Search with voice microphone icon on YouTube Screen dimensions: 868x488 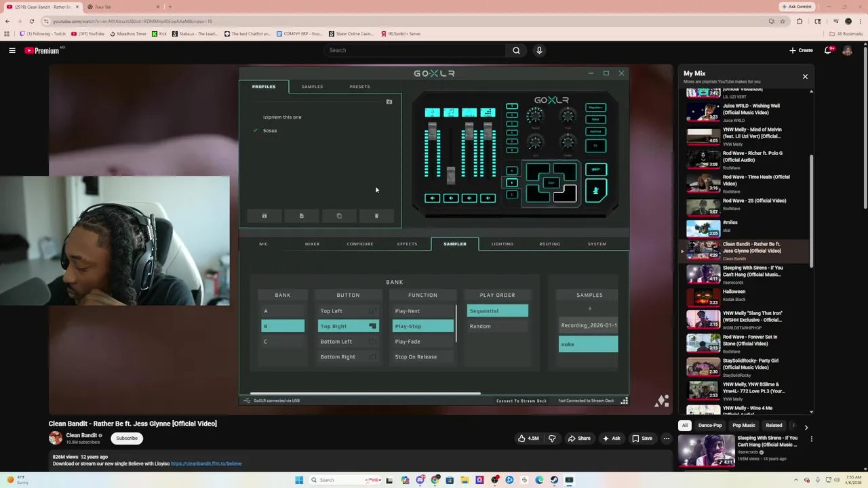pyautogui.click(x=539, y=50)
